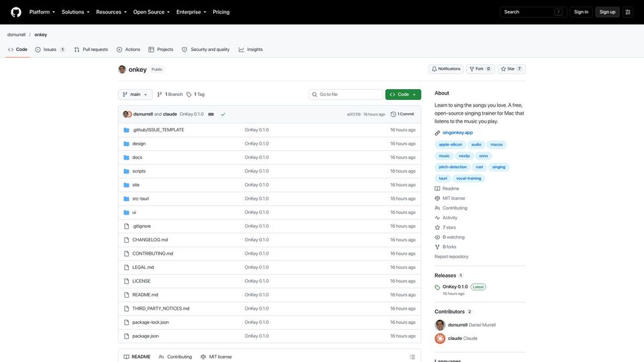Open the 1 Commit history link
This screenshot has width=644, height=362.
402,114
